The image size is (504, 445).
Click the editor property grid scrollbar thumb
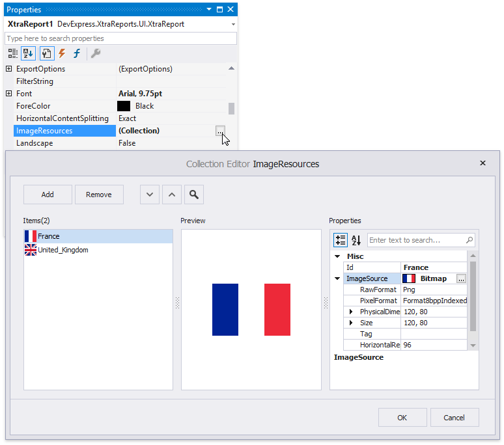[473, 296]
